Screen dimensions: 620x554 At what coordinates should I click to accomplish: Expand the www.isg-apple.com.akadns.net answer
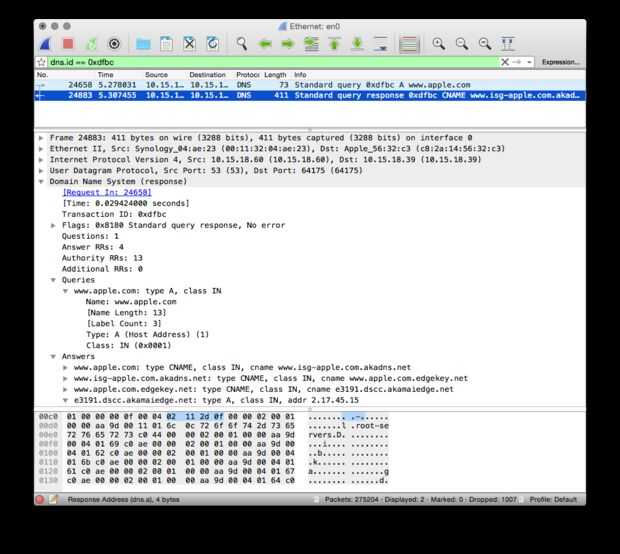[66, 379]
